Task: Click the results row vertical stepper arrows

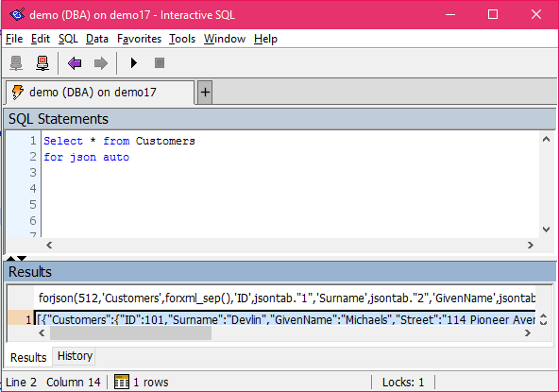Action: tap(543, 319)
